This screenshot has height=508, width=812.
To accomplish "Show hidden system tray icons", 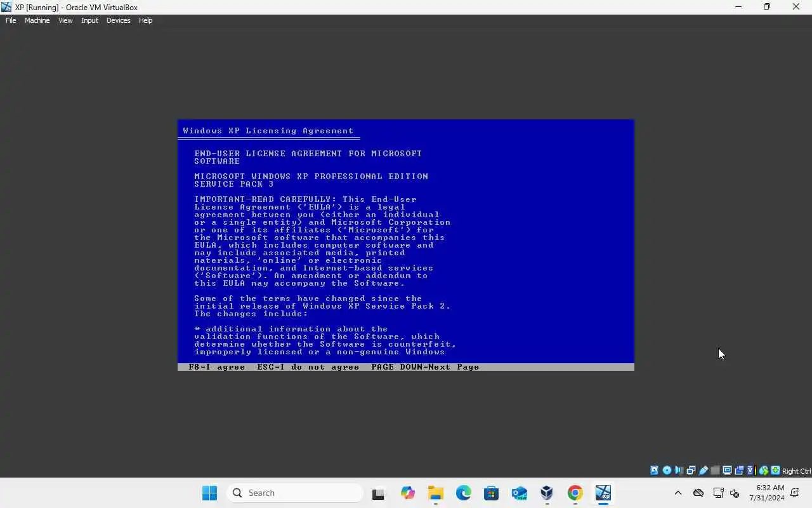I will point(678,493).
